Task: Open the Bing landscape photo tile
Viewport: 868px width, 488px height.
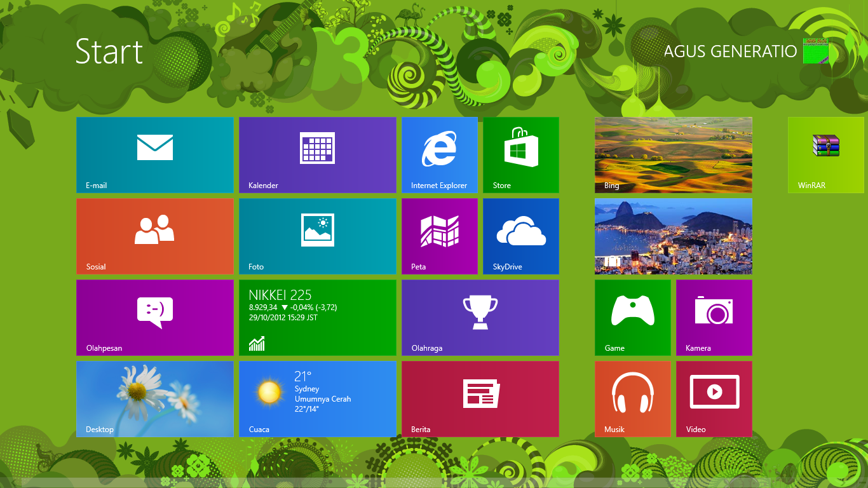Action: (674, 155)
